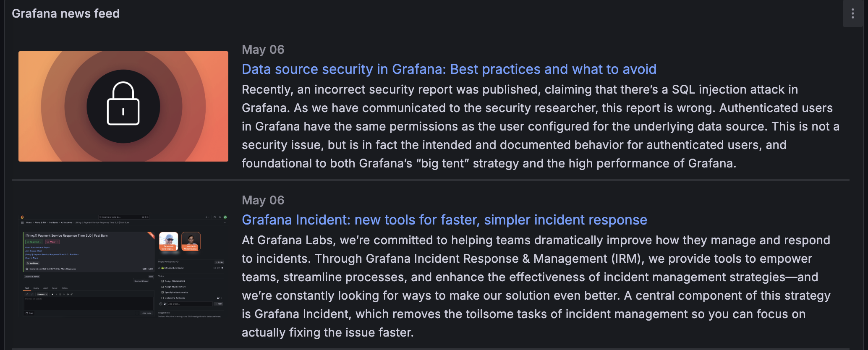This screenshot has width=868, height=350.
Task: Click the Search or jump to field
Action: (x=124, y=217)
